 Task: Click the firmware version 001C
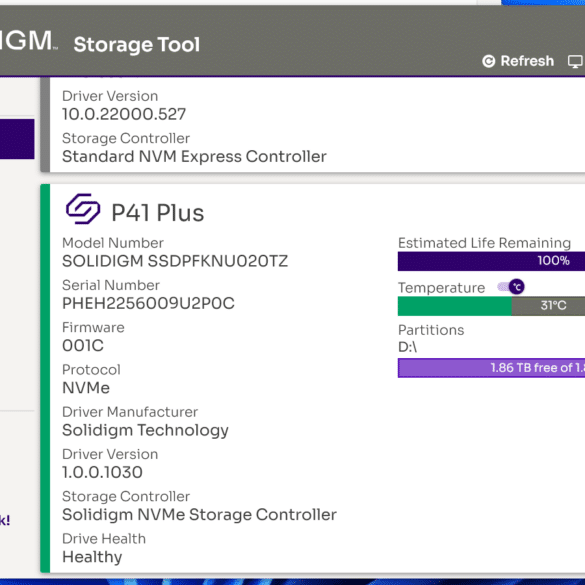pyautogui.click(x=83, y=345)
